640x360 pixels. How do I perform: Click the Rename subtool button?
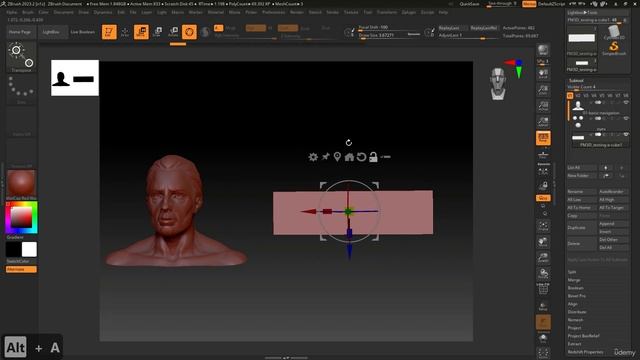pos(582,191)
